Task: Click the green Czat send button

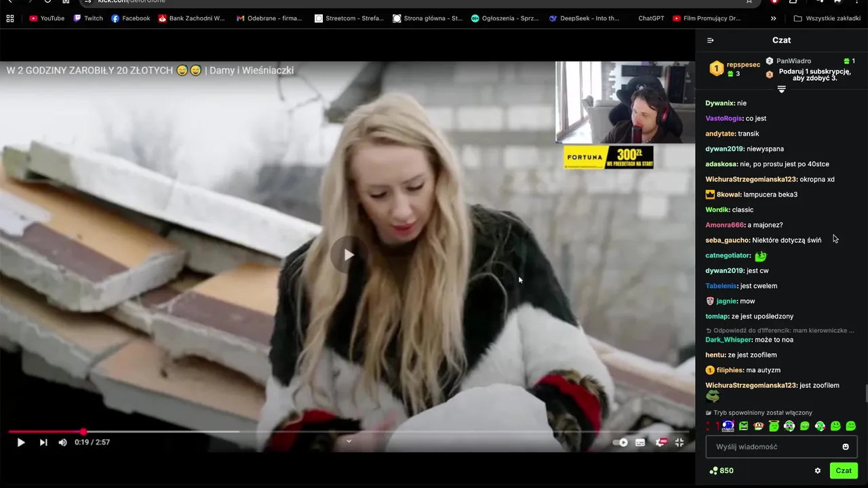Action: 844,470
